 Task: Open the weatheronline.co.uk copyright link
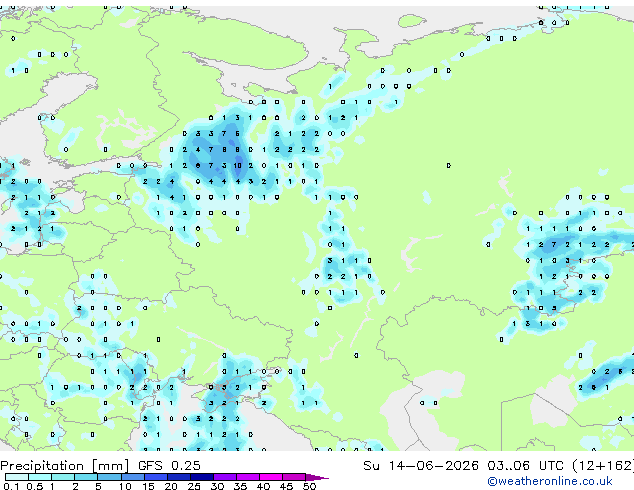tap(550, 481)
